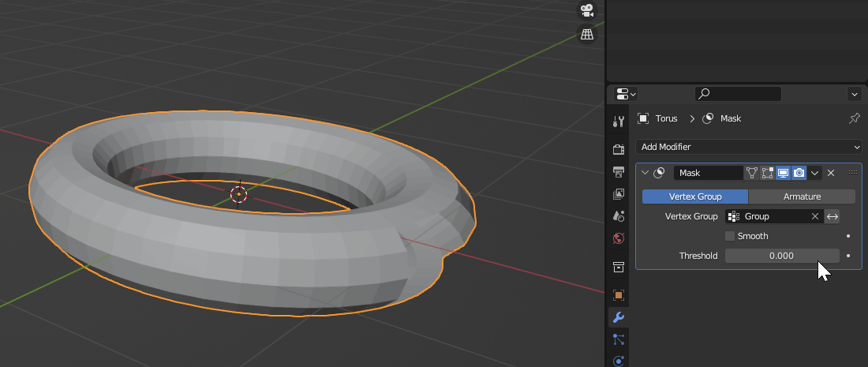Toggle Edit Mode display for Mask modifier
The width and height of the screenshot is (868, 367).
pos(767,173)
